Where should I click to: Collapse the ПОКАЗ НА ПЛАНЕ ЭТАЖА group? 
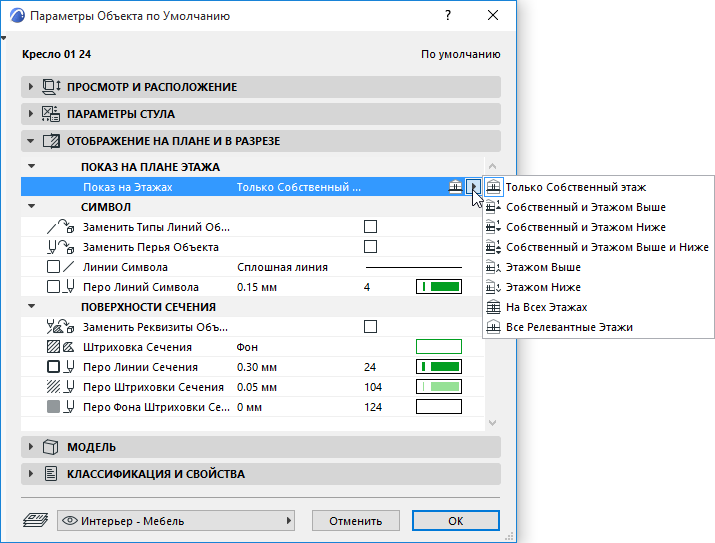click(31, 166)
